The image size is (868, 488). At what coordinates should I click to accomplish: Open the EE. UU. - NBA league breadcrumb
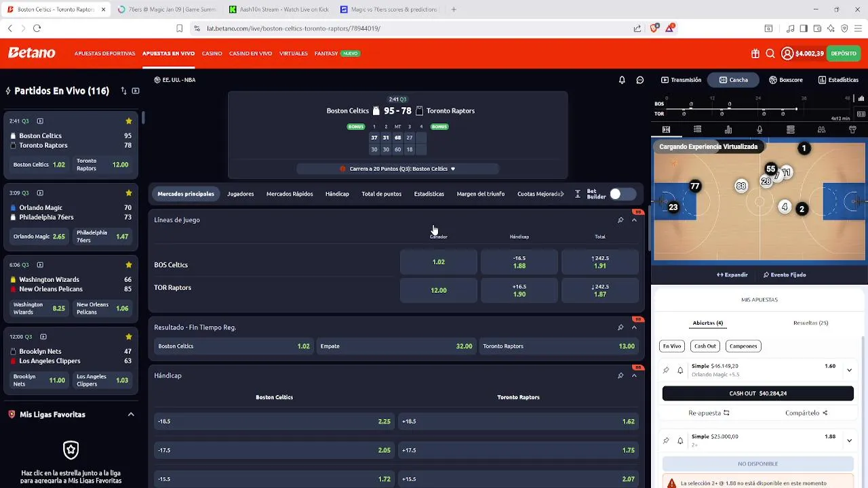(x=175, y=80)
